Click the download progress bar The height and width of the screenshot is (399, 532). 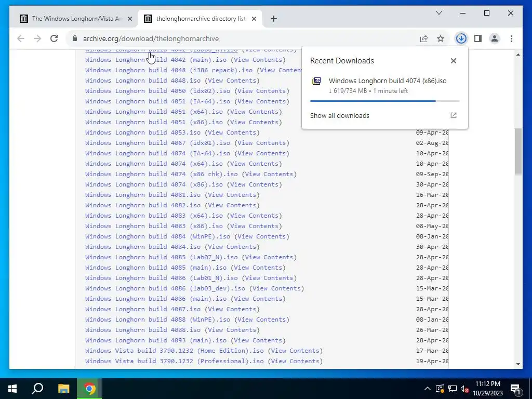click(x=385, y=101)
